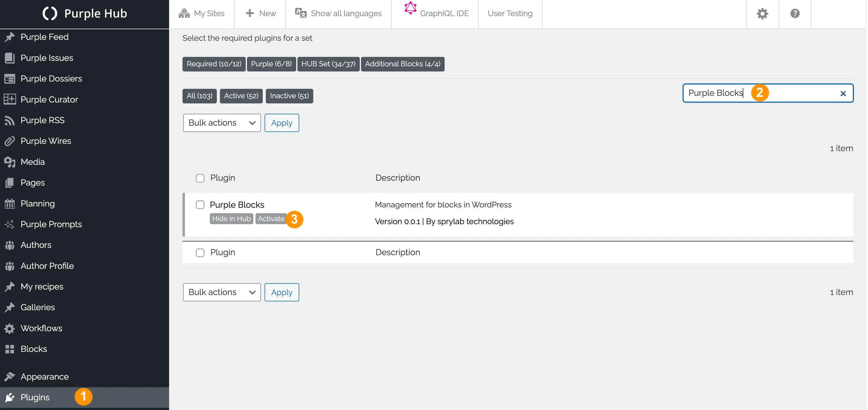This screenshot has height=410, width=868.
Task: Activate the Purple Blocks plugin
Action: (x=271, y=219)
